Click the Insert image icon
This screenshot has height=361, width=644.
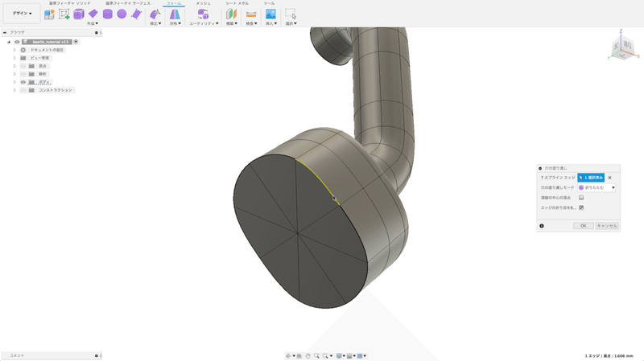pyautogui.click(x=270, y=14)
